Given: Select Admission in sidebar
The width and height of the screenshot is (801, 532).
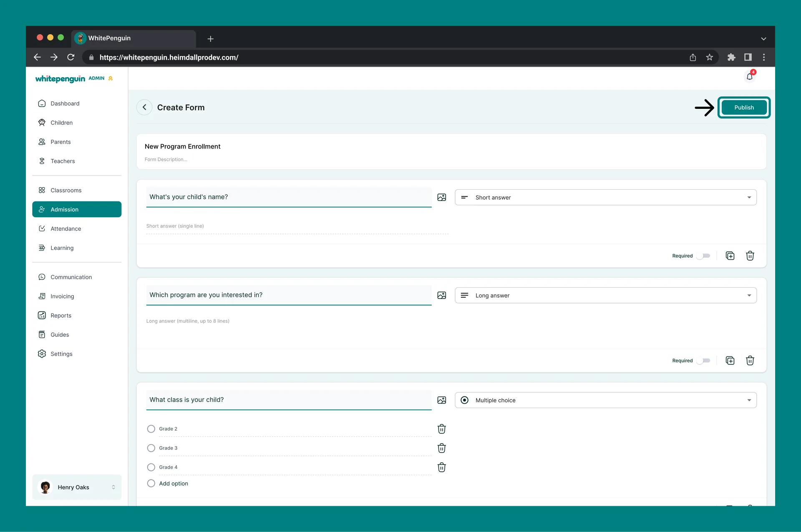Looking at the screenshot, I should pos(77,209).
